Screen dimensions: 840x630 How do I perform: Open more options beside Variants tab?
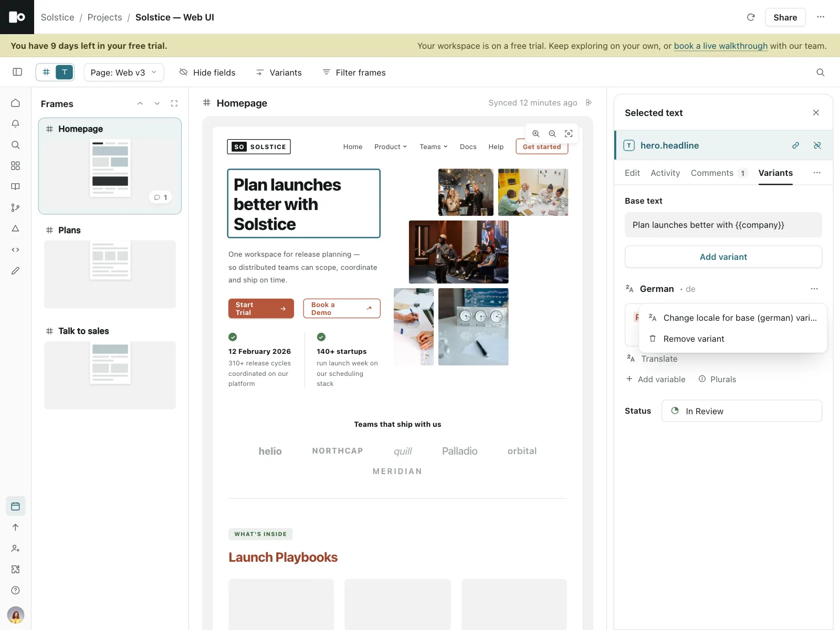tap(817, 173)
